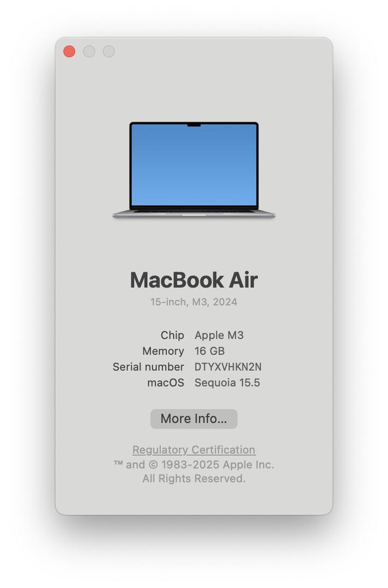Screen dimensions: 388x588
Task: Click the "Memory" label
Action: tap(163, 351)
